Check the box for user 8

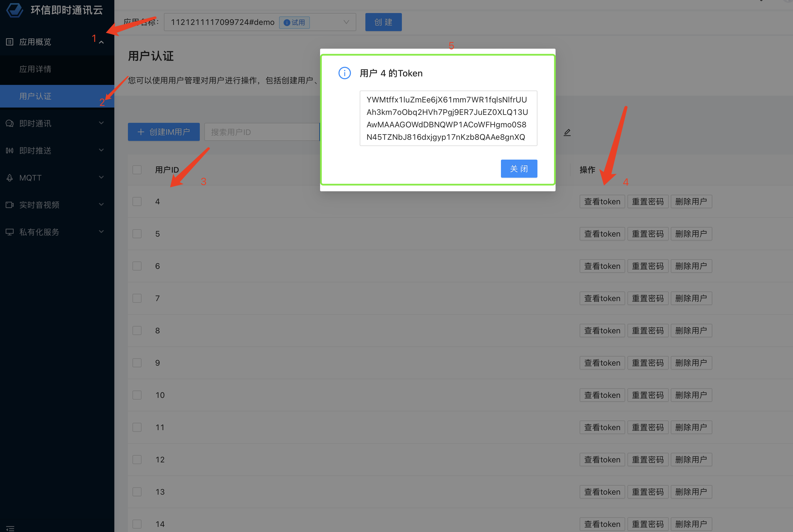(x=137, y=331)
